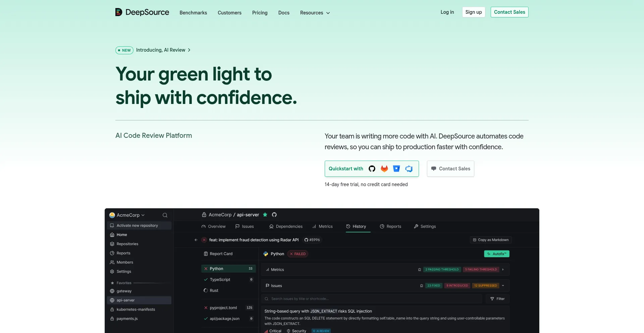This screenshot has height=333, width=644.
Task: Click Quickstart with text
Action: click(346, 169)
